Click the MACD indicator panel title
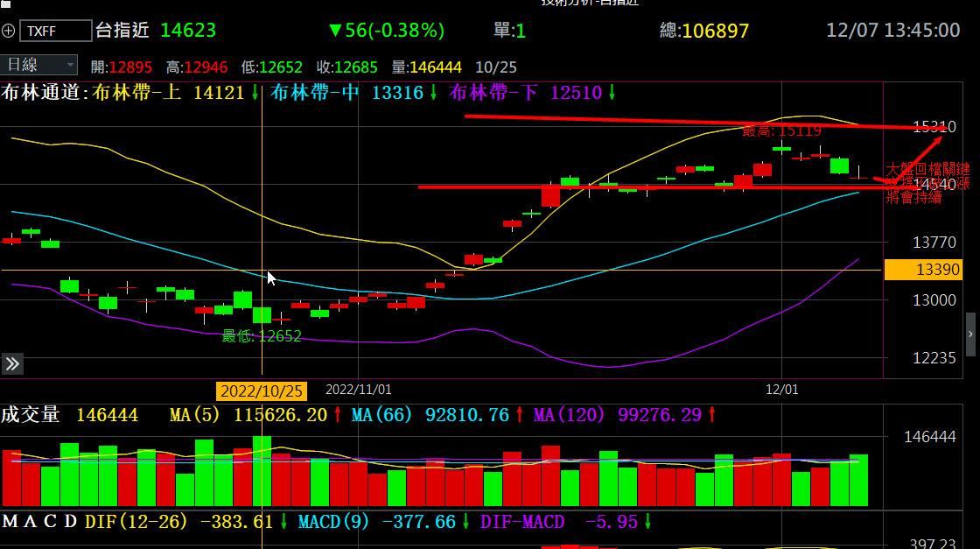The width and height of the screenshot is (980, 549). tap(39, 522)
